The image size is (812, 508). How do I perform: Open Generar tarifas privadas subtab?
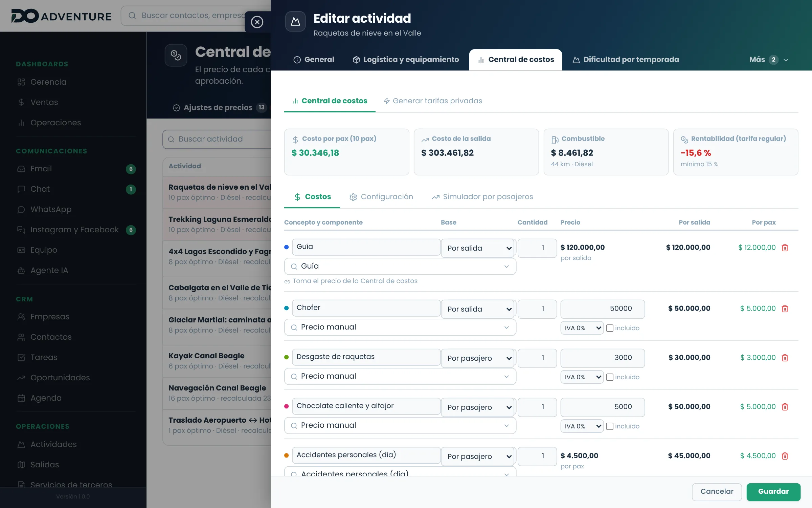(x=433, y=101)
